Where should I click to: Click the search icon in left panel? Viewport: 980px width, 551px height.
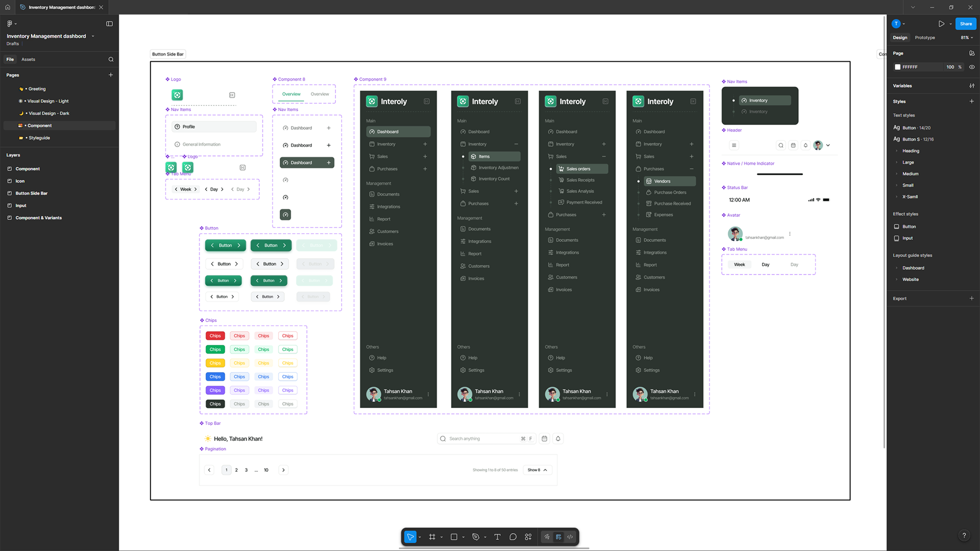point(111,59)
